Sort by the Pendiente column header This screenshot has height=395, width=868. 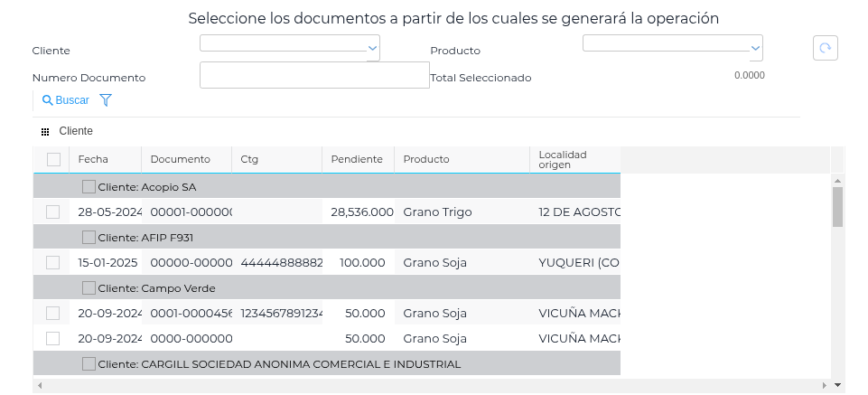click(x=357, y=160)
